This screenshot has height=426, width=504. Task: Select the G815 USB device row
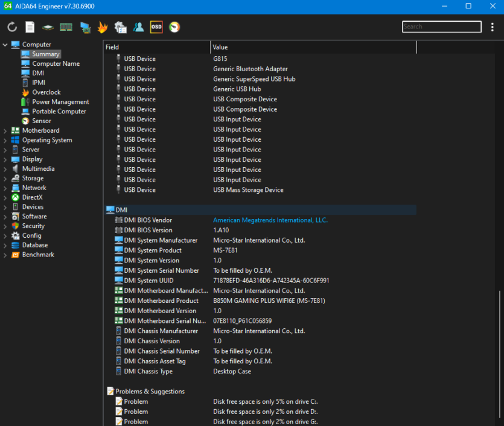[x=260, y=59]
